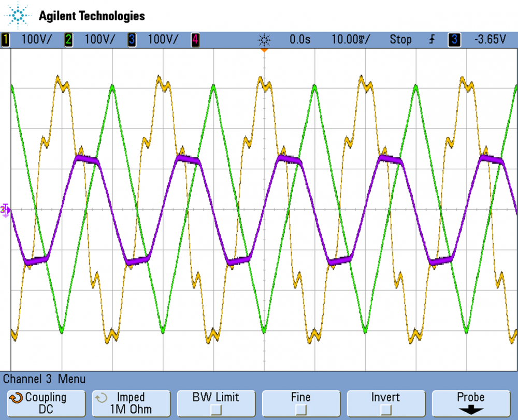Screen dimensions: 518x420
Task: Enable the Invert checkbox for channel 3
Action: tap(385, 410)
